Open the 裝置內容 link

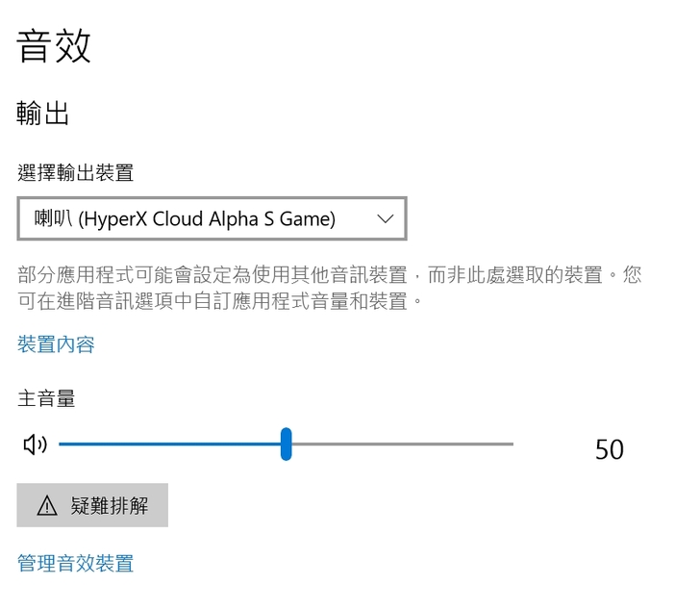[56, 344]
